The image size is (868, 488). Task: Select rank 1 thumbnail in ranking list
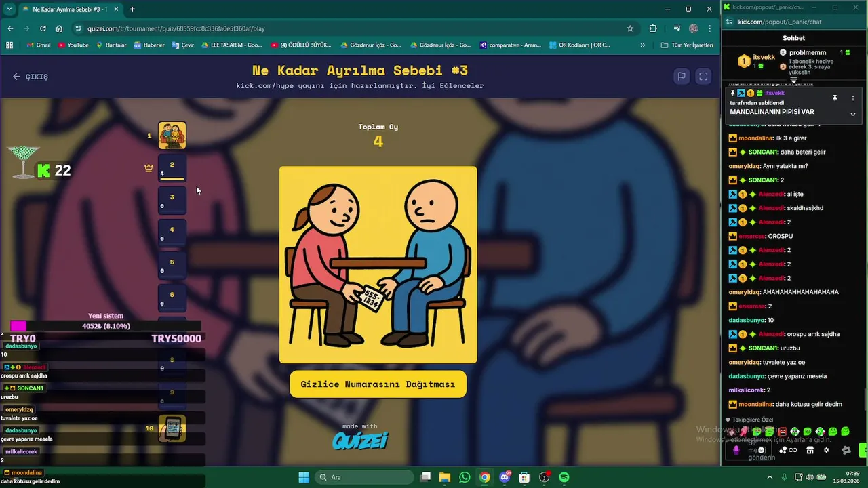tap(172, 136)
